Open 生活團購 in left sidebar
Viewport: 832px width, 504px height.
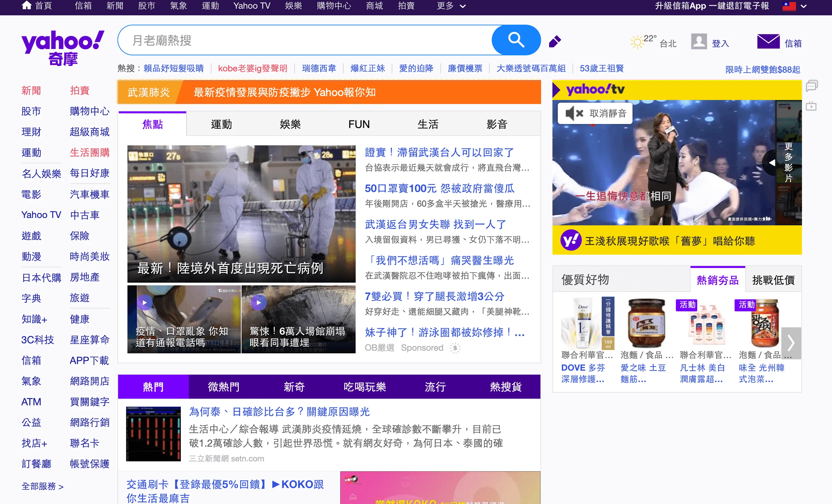89,152
